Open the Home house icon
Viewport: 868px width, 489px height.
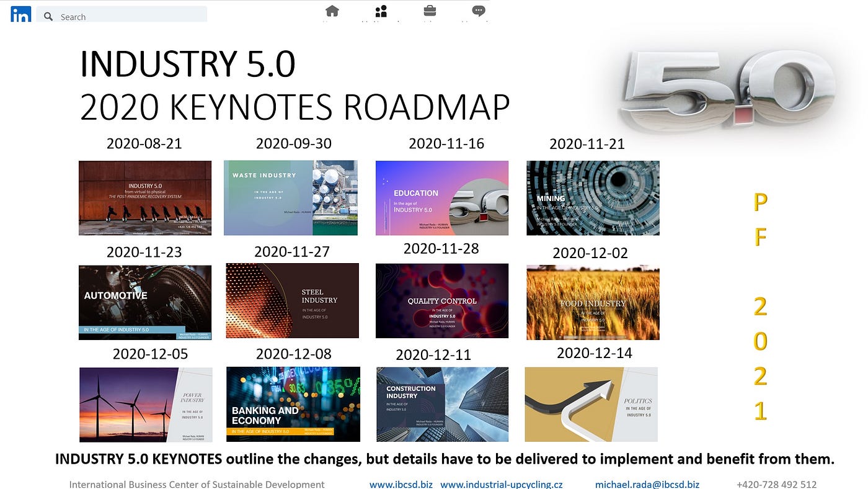332,11
